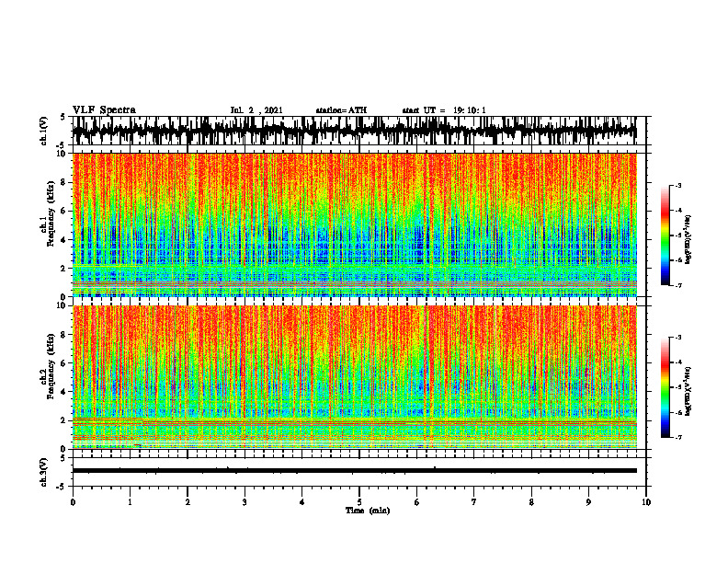This screenshot has height=563, width=728.
Task: Click the ch.1 spectrogram panel
Action: 354,224
